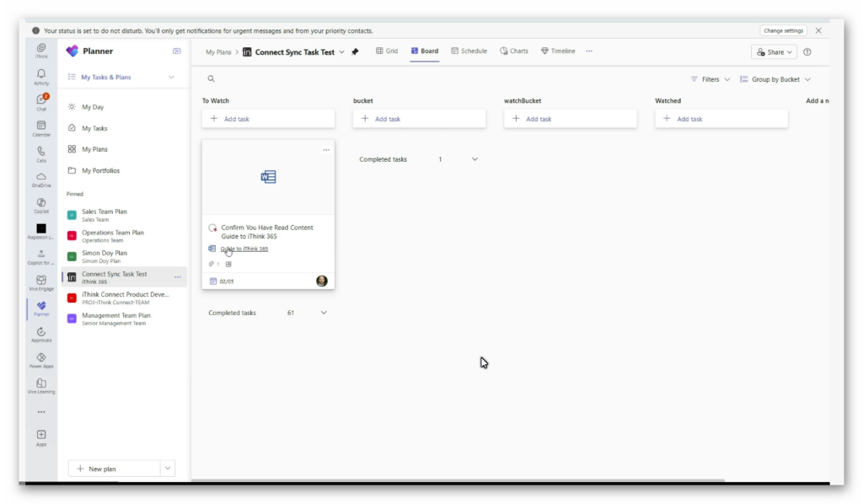The width and height of the screenshot is (863, 504).
Task: Open the help question-mark icon
Action: pyautogui.click(x=807, y=51)
